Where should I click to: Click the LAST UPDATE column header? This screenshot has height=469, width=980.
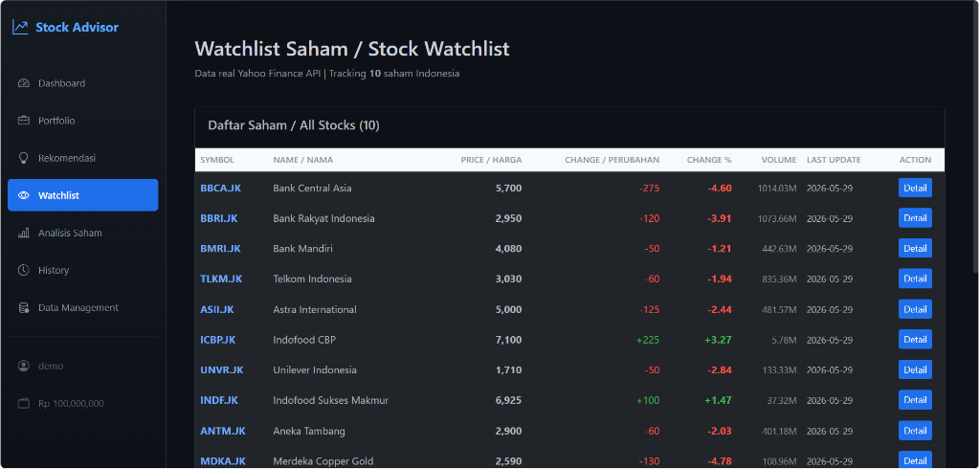click(834, 160)
